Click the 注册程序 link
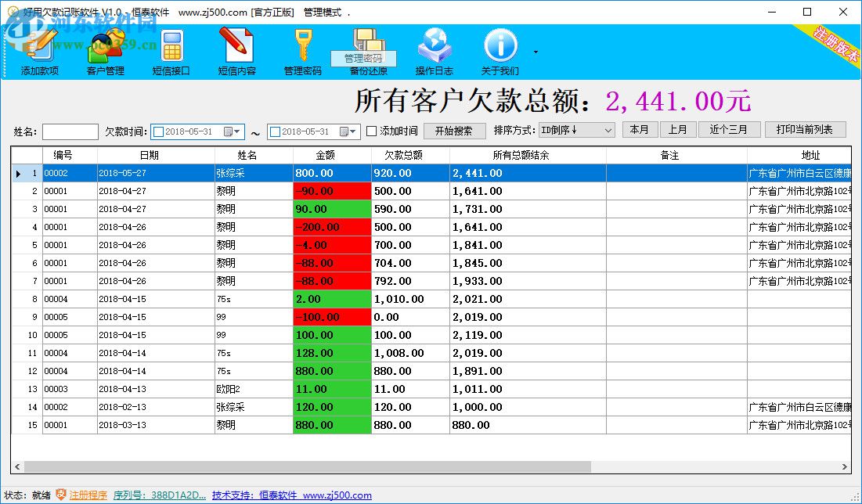This screenshot has height=504, width=862. pyautogui.click(x=88, y=495)
